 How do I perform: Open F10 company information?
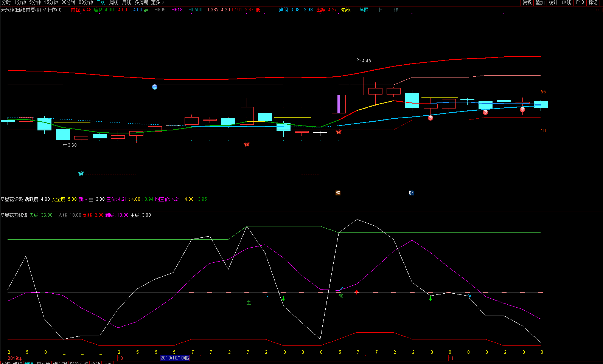pos(580,3)
